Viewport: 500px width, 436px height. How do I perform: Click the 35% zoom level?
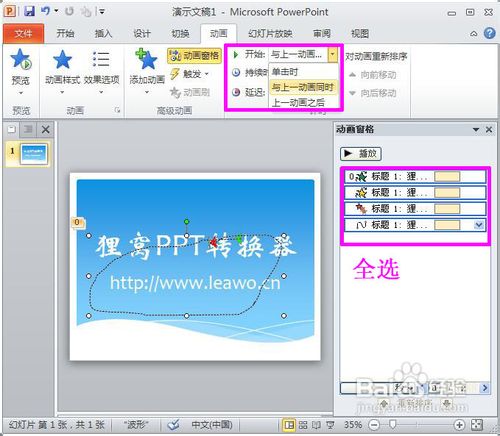pos(353,425)
